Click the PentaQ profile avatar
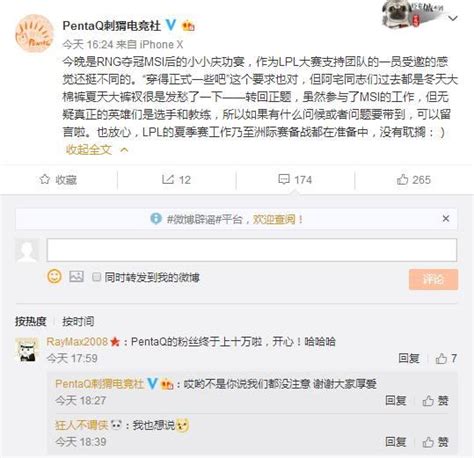The image size is (474, 458). click(x=34, y=33)
